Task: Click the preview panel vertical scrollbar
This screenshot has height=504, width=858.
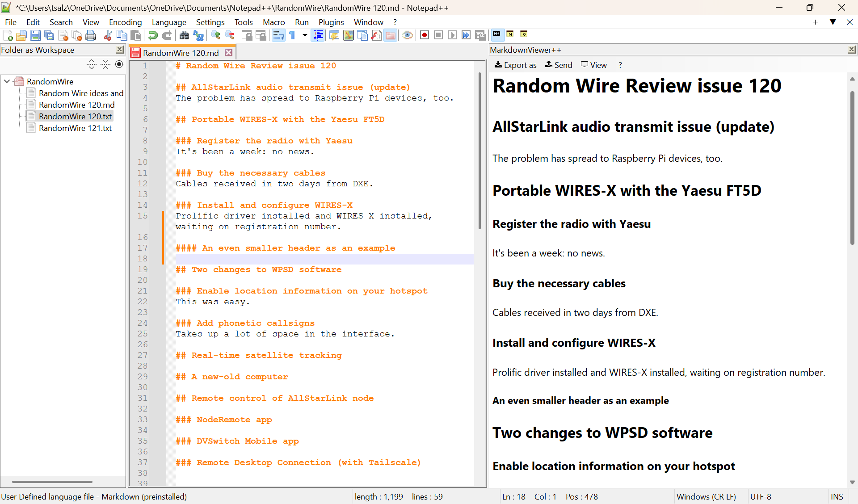Action: 852,168
